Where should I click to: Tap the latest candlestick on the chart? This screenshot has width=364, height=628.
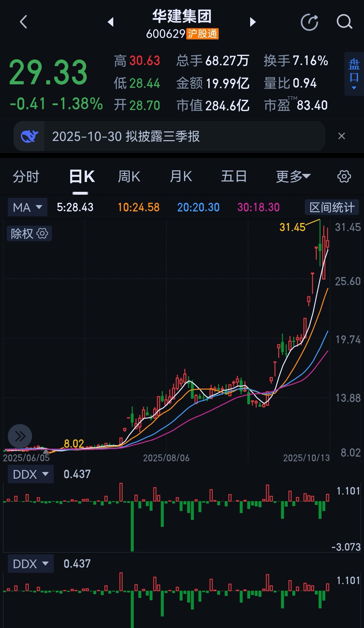pos(328,243)
